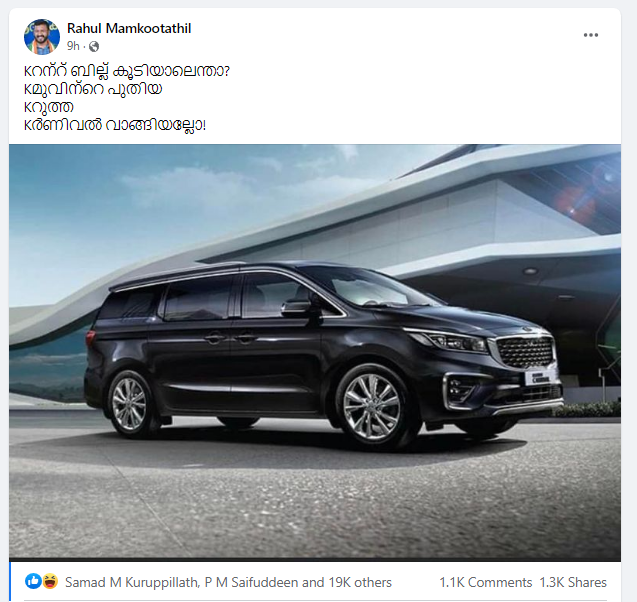Click the car's front alloy wheel
The height and width of the screenshot is (602, 637).
(371, 407)
